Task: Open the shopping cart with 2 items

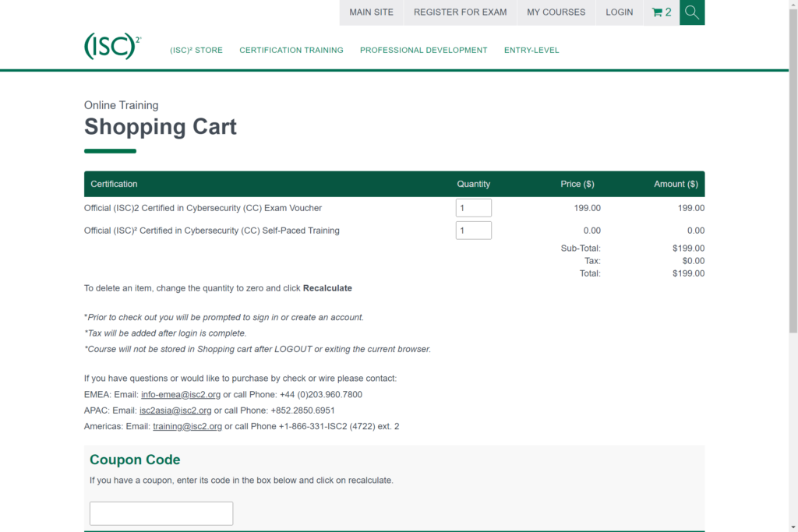Action: 661,12
